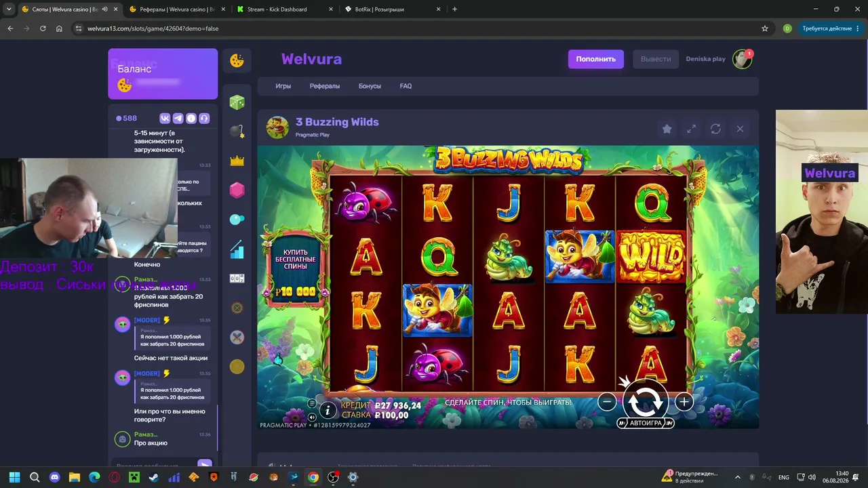Open the blue rising chart game icon
The image size is (868, 488).
pos(237,249)
